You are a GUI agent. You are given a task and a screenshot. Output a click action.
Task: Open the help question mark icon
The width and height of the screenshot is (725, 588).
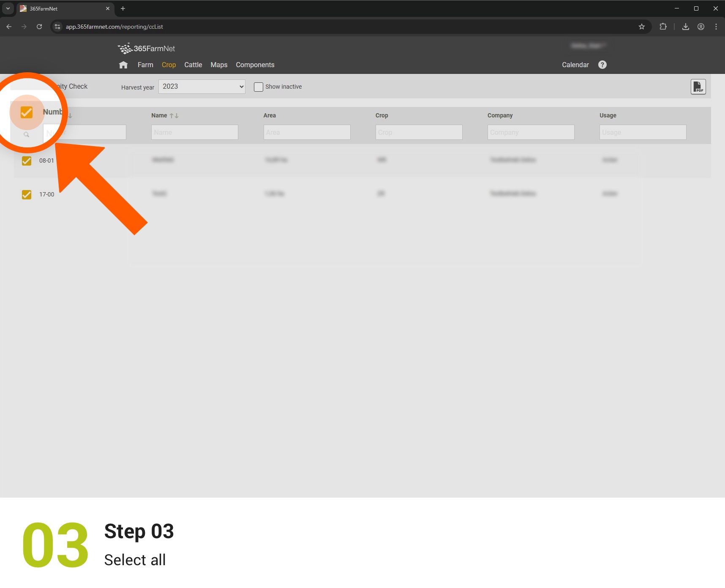coord(602,65)
